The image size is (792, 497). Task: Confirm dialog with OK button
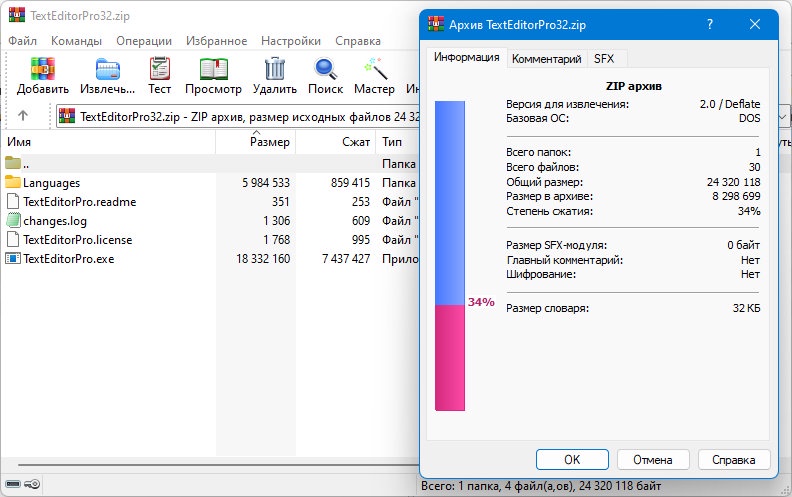point(572,460)
